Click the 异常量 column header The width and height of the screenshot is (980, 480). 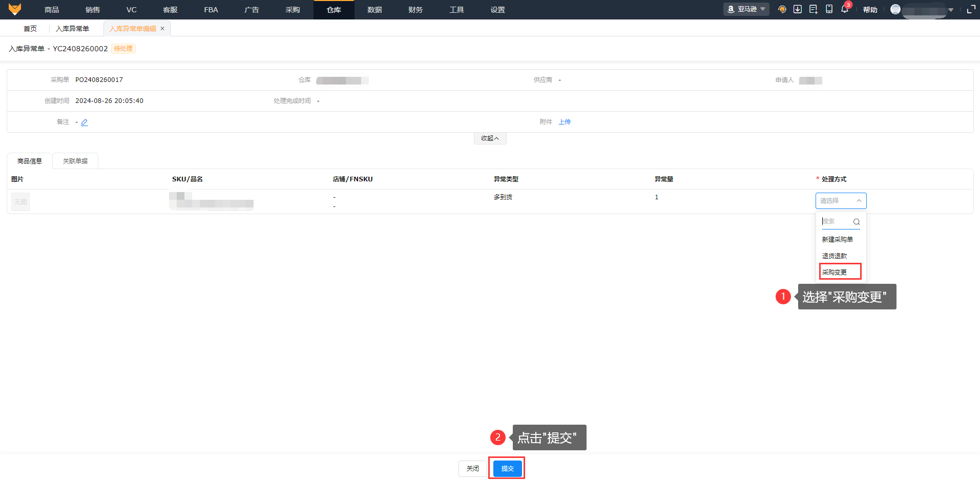click(664, 179)
